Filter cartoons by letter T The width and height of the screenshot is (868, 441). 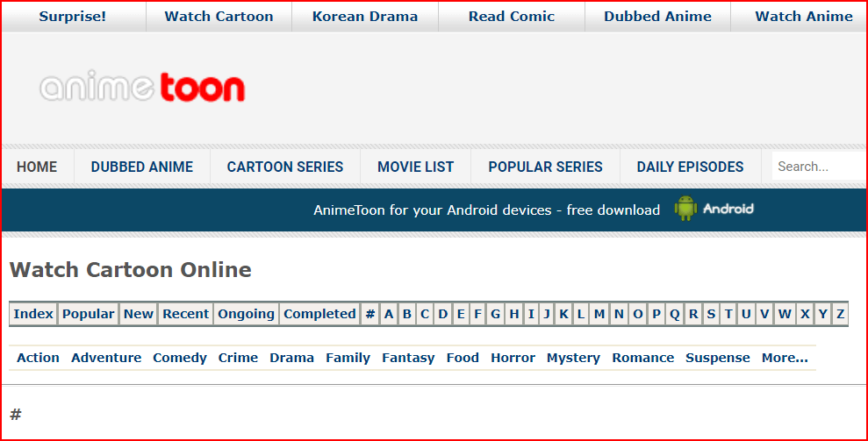(728, 314)
